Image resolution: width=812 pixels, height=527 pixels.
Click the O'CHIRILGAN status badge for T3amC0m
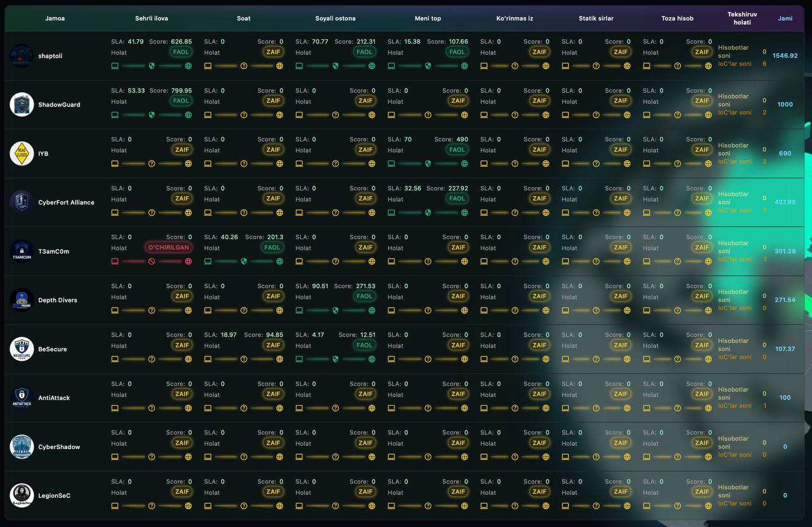point(168,247)
